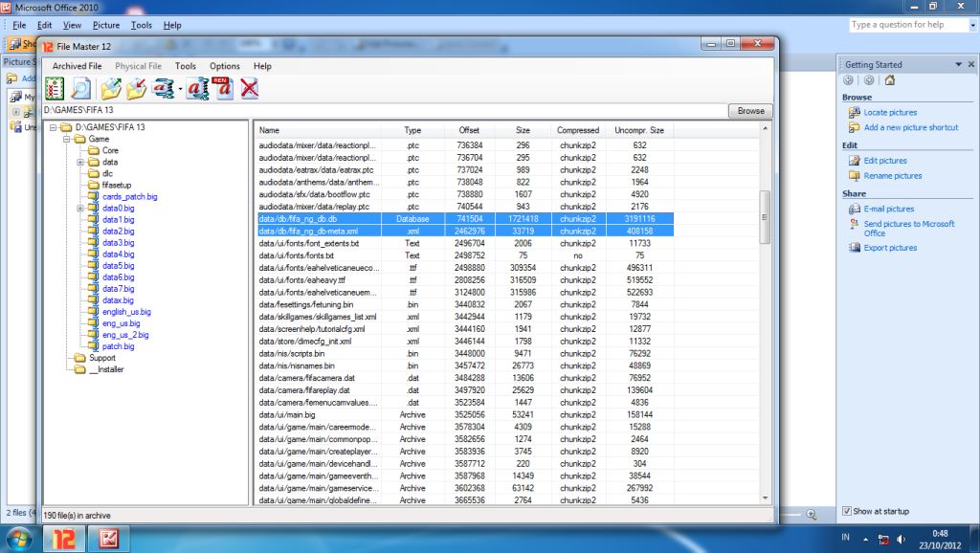
Task: Select the Core folder in tree
Action: click(111, 150)
